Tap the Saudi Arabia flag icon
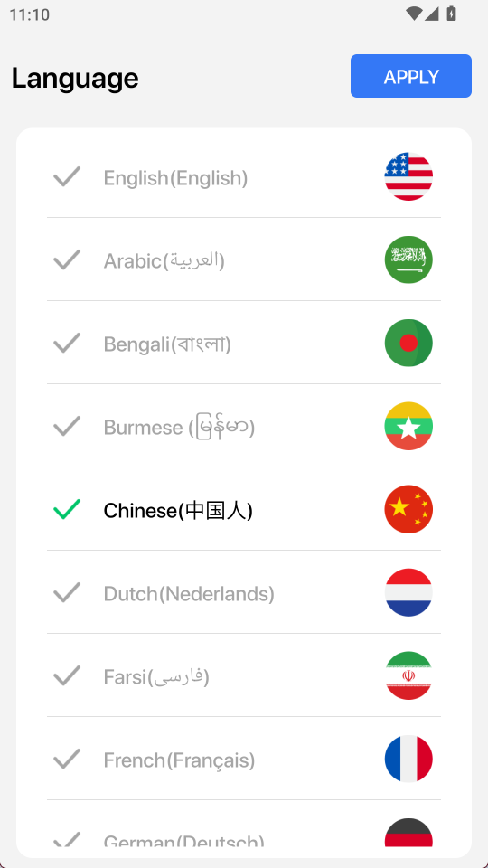The width and height of the screenshot is (488, 868). (408, 259)
